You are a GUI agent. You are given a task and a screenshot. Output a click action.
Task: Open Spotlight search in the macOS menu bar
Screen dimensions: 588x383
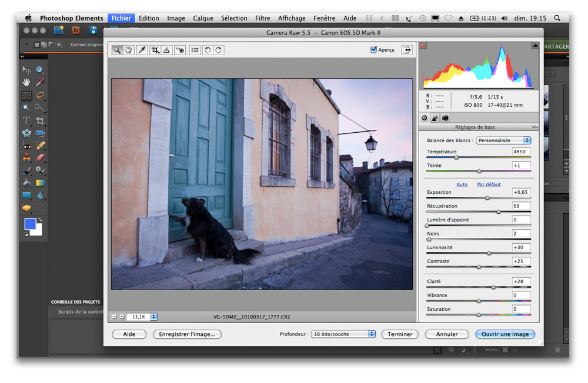point(557,18)
